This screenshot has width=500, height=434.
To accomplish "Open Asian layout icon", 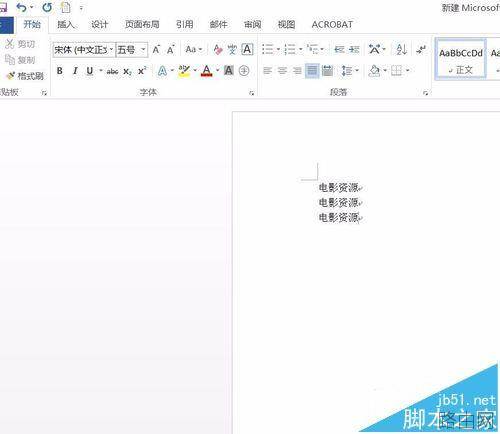I will tap(375, 50).
